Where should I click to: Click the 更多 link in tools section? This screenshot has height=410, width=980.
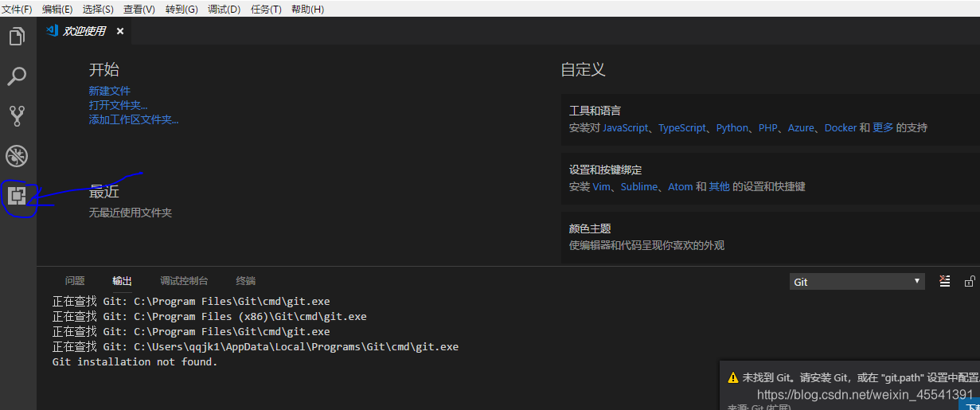[883, 127]
